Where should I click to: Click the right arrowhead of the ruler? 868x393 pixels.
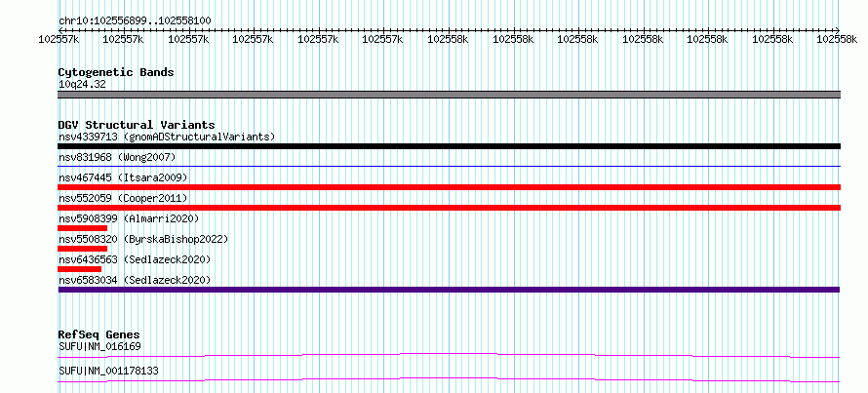(x=838, y=30)
